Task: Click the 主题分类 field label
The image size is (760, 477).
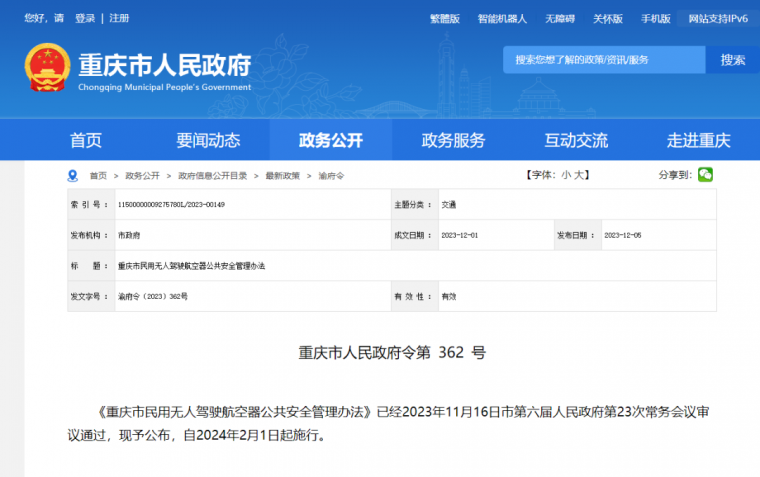Action: (412, 205)
